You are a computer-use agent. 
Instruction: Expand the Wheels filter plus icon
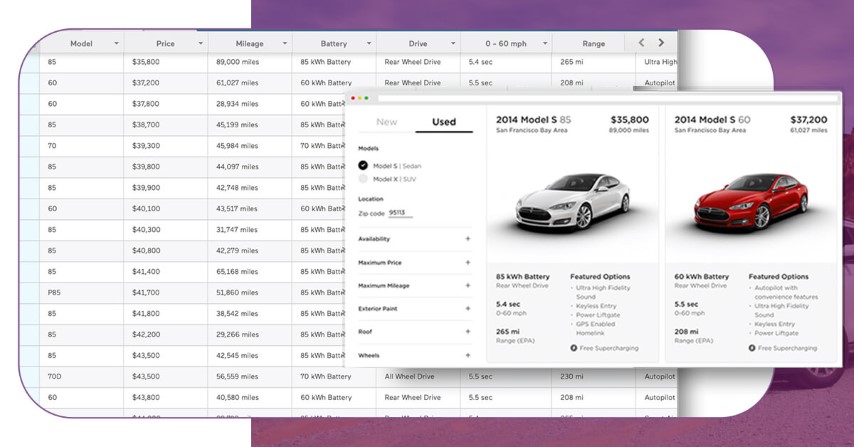[x=467, y=355]
